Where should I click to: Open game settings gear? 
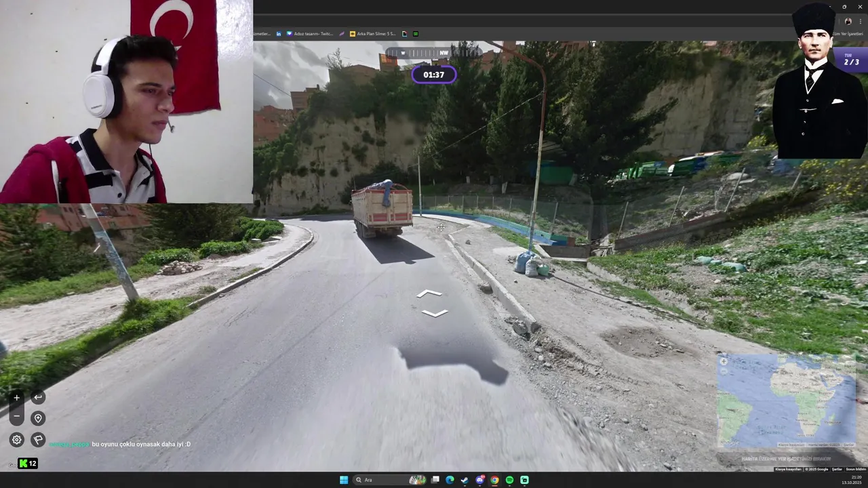tap(16, 439)
